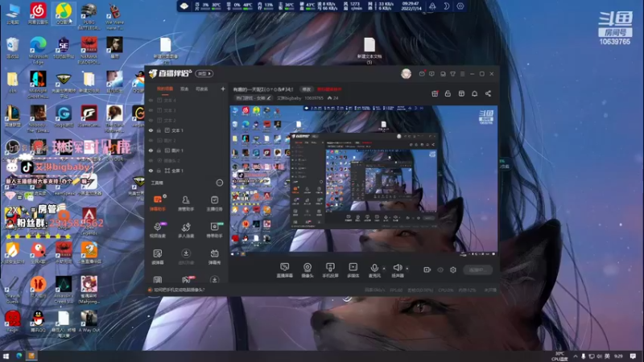Open the settings gear in the bottom bar

click(x=453, y=269)
